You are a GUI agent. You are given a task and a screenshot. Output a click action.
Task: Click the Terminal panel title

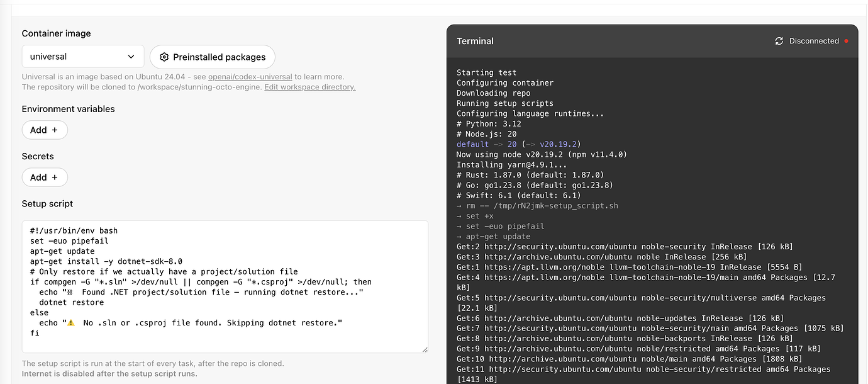tap(475, 40)
